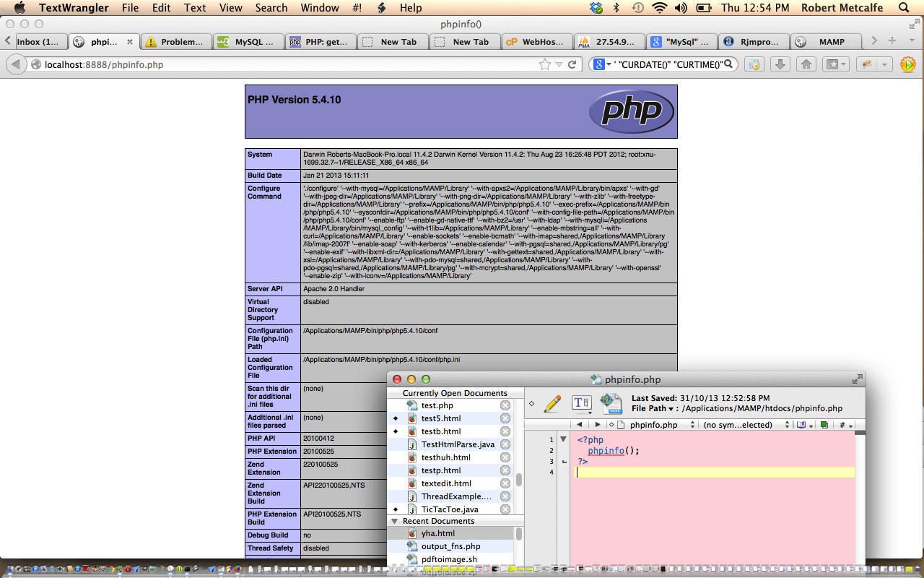The width and height of the screenshot is (924, 578).
Task: Click the PHP logo on phpinfo page
Action: click(632, 111)
